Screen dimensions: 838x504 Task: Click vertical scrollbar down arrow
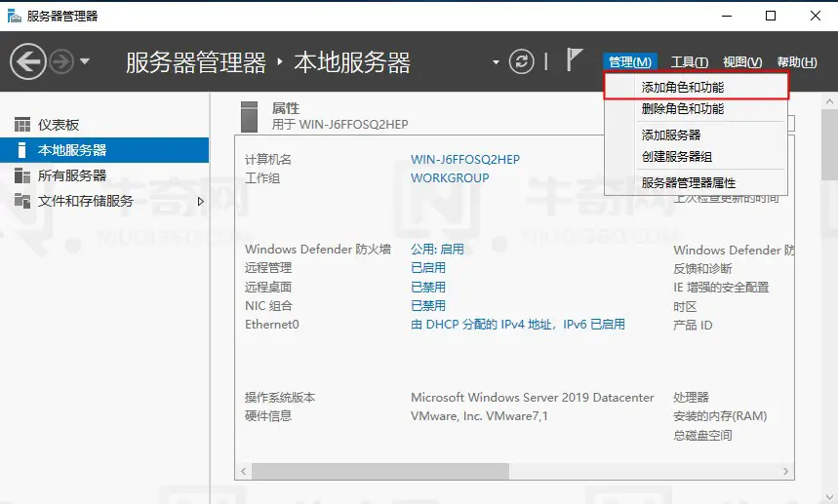(829, 496)
